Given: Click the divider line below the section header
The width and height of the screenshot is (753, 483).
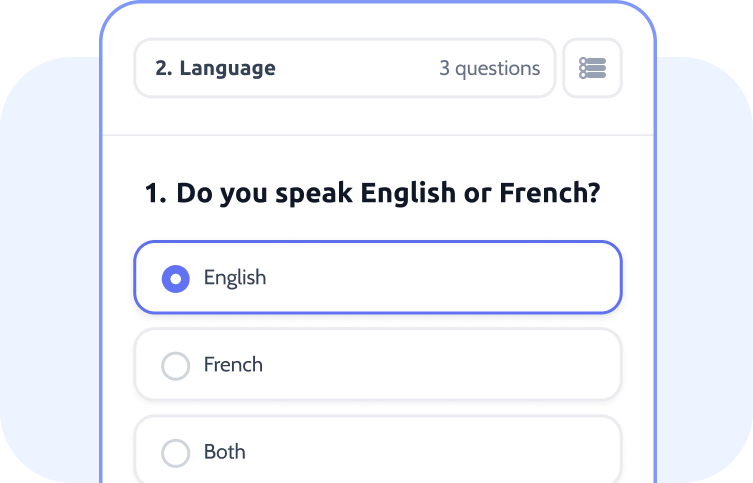Looking at the screenshot, I should pyautogui.click(x=378, y=135).
